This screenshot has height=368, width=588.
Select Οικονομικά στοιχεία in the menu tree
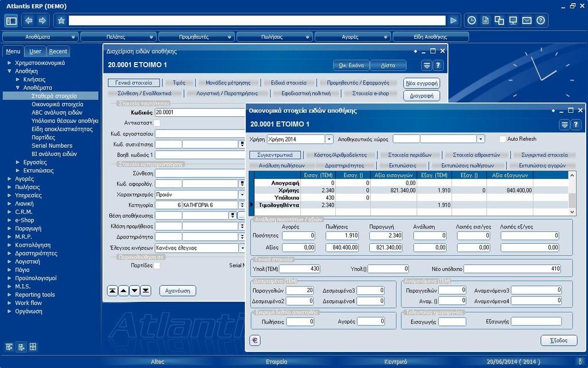coord(57,104)
